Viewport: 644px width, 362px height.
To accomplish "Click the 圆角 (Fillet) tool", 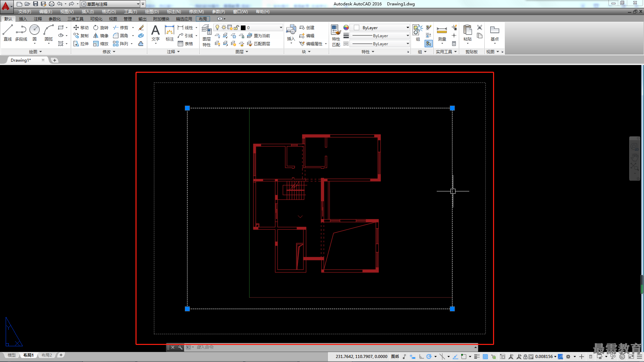I will click(x=121, y=36).
